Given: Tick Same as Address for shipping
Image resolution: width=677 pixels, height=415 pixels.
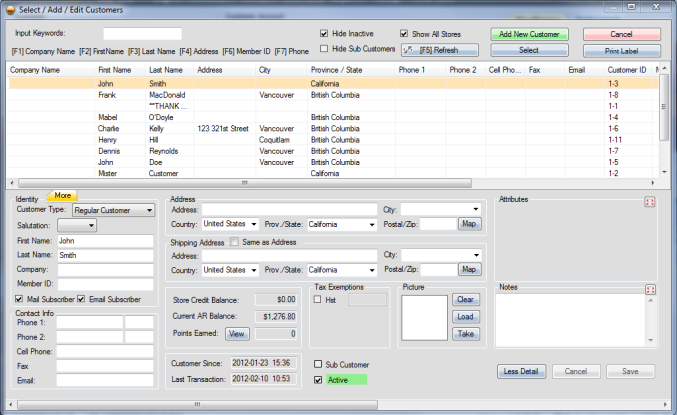Looking at the screenshot, I should [235, 242].
